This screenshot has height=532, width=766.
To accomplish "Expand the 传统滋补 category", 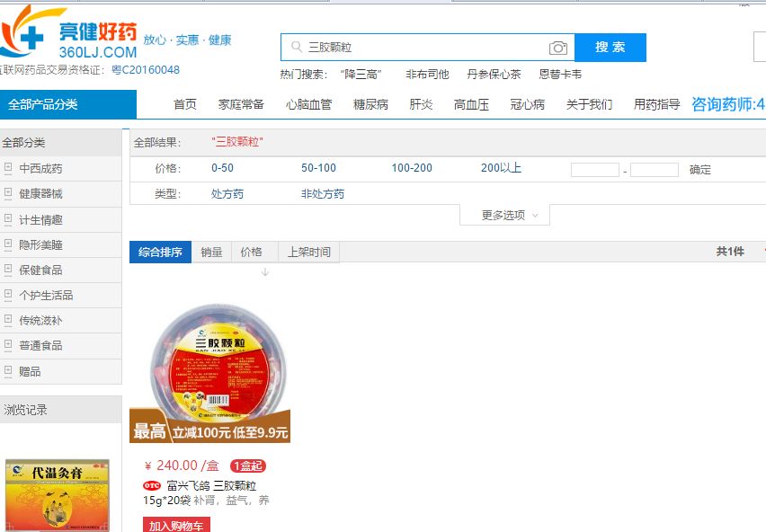I will point(8,320).
